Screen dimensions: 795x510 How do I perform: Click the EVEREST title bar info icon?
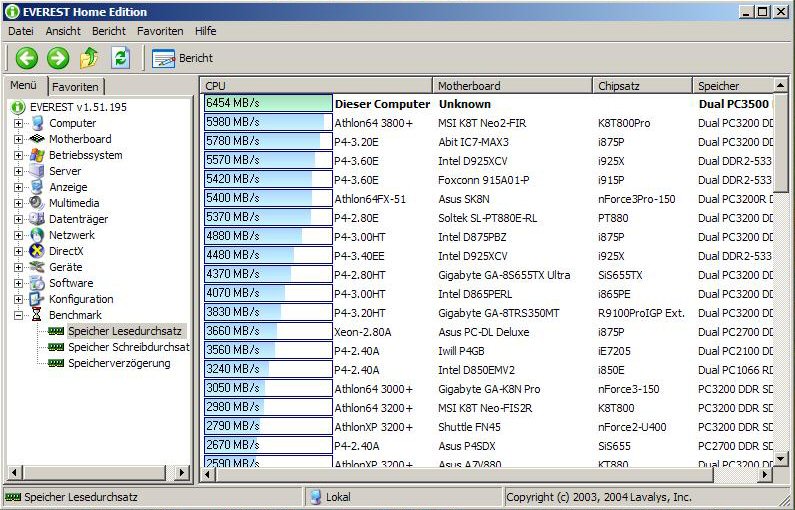pos(12,12)
